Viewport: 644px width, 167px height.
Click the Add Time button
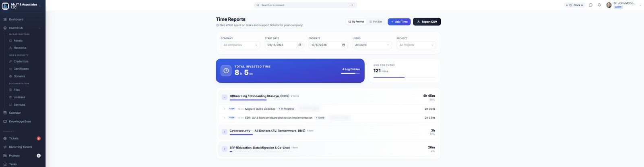click(399, 22)
